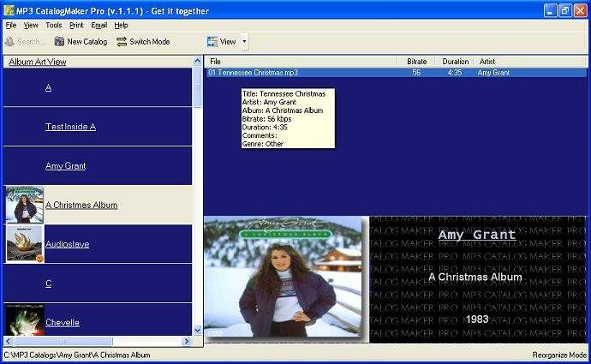Select the A Christmas Album link
591x364 pixels.
81,205
